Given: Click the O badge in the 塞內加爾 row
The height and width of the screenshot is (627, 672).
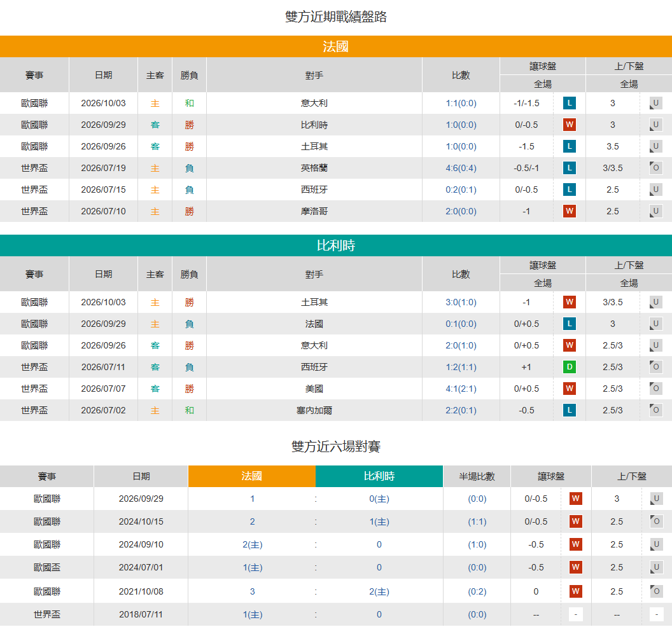Looking at the screenshot, I should tap(655, 410).
